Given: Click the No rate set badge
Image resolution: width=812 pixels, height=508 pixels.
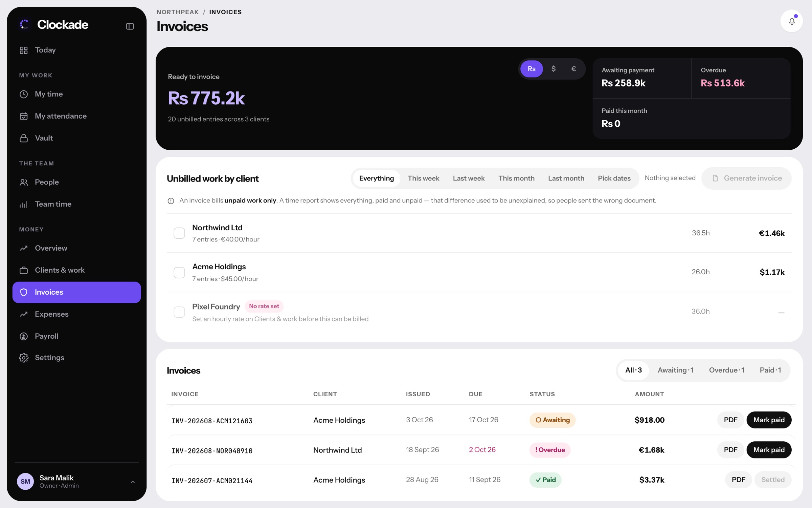Looking at the screenshot, I should [x=264, y=306].
